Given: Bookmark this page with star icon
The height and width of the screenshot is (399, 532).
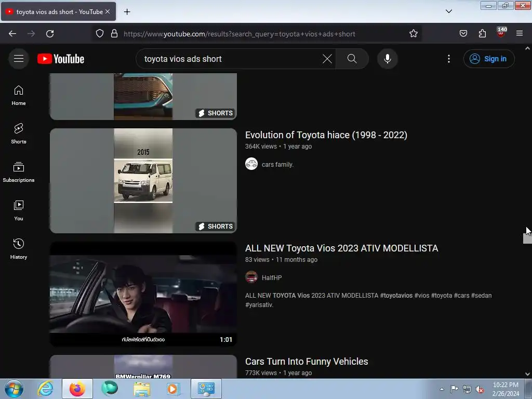Looking at the screenshot, I should (413, 34).
